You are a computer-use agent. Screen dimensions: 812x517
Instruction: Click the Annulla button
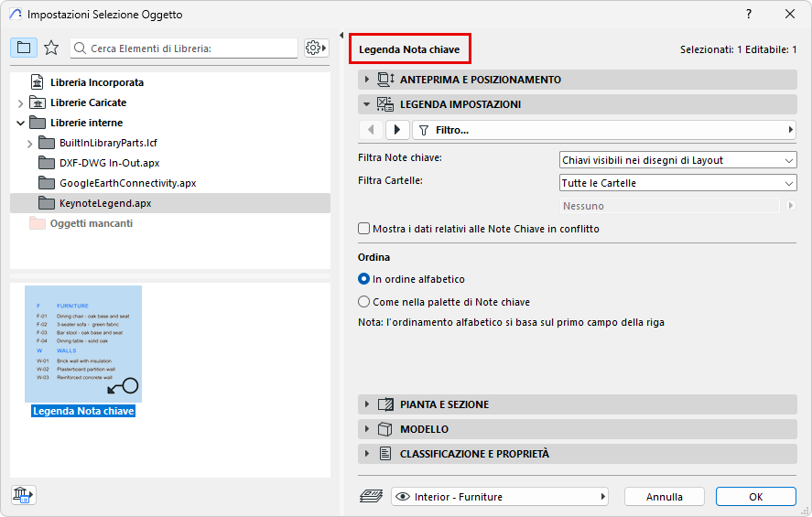tap(665, 497)
